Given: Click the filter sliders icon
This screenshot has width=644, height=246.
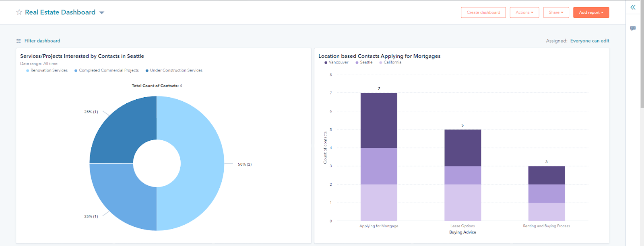Looking at the screenshot, I should click(x=19, y=41).
